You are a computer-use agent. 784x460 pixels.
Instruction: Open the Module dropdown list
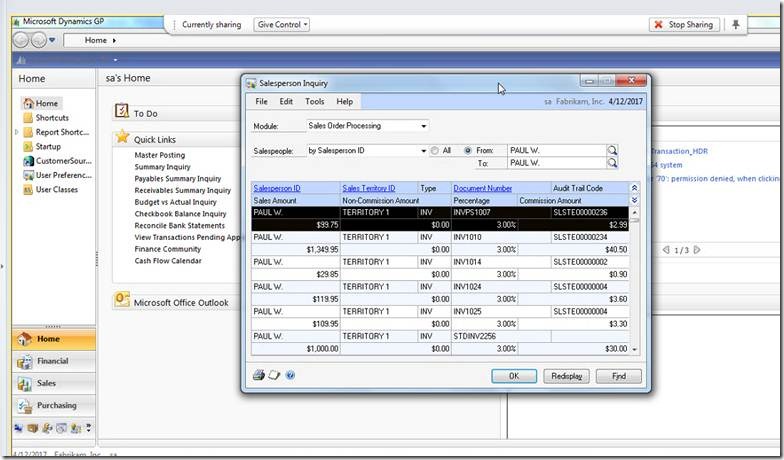click(424, 126)
